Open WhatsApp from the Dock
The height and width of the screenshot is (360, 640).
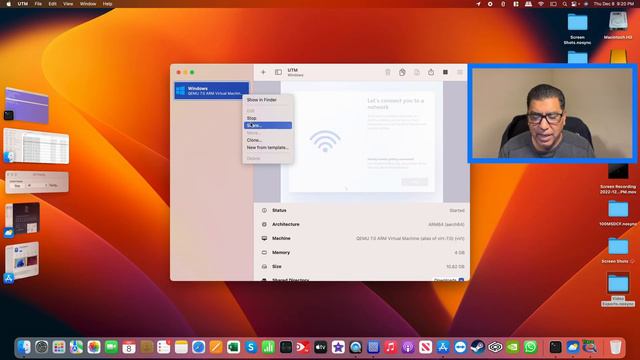(x=530, y=347)
